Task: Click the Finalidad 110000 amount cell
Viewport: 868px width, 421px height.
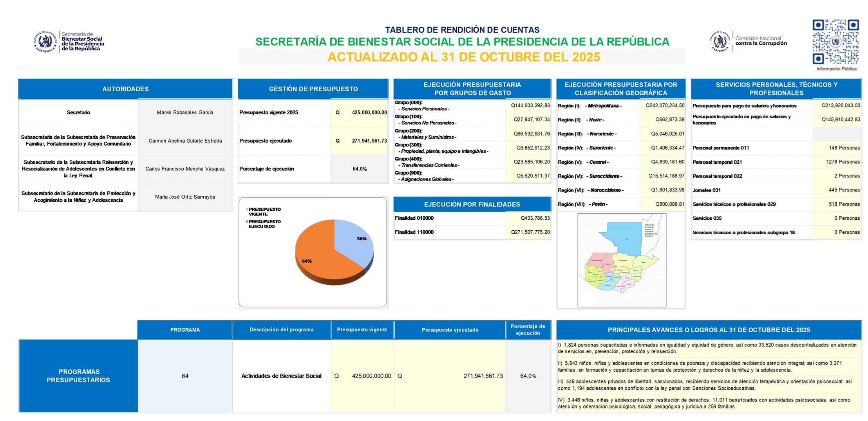Action: pos(530,232)
